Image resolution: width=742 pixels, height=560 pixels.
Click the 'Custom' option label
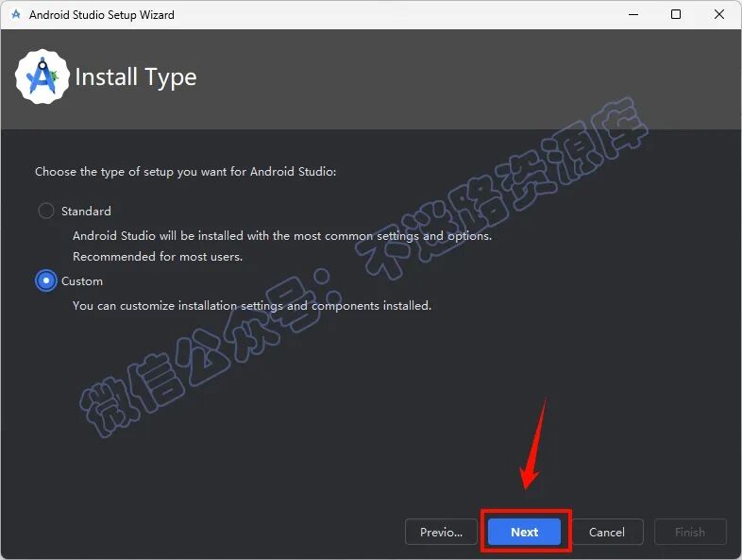point(82,281)
